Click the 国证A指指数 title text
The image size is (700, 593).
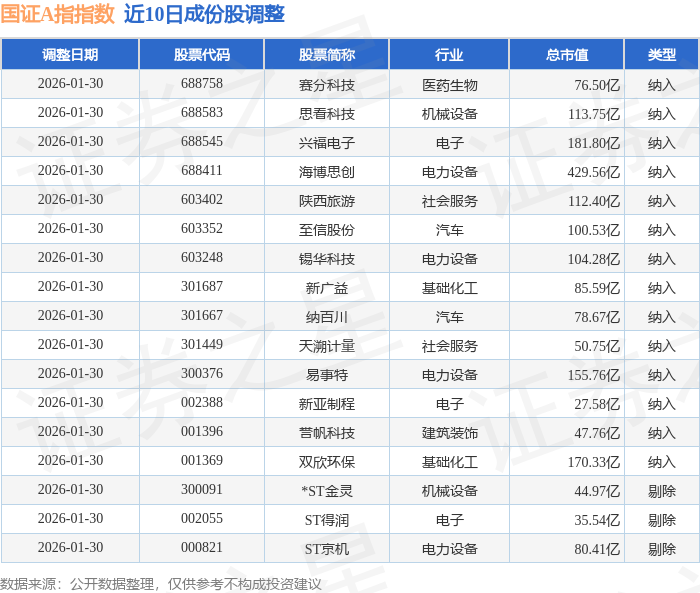coord(58,14)
